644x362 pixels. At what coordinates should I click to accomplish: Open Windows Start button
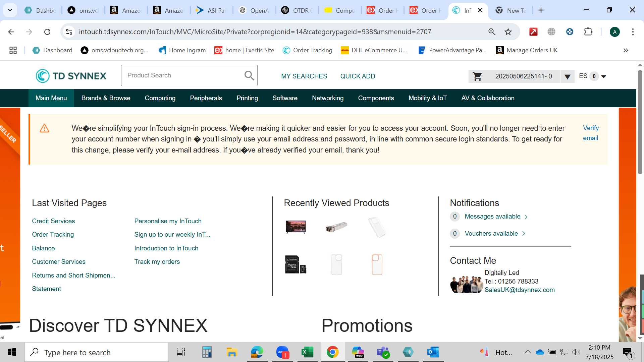[12, 352]
